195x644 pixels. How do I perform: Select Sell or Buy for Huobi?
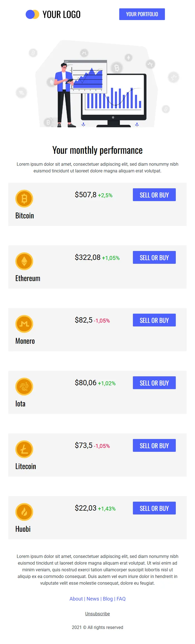click(154, 508)
